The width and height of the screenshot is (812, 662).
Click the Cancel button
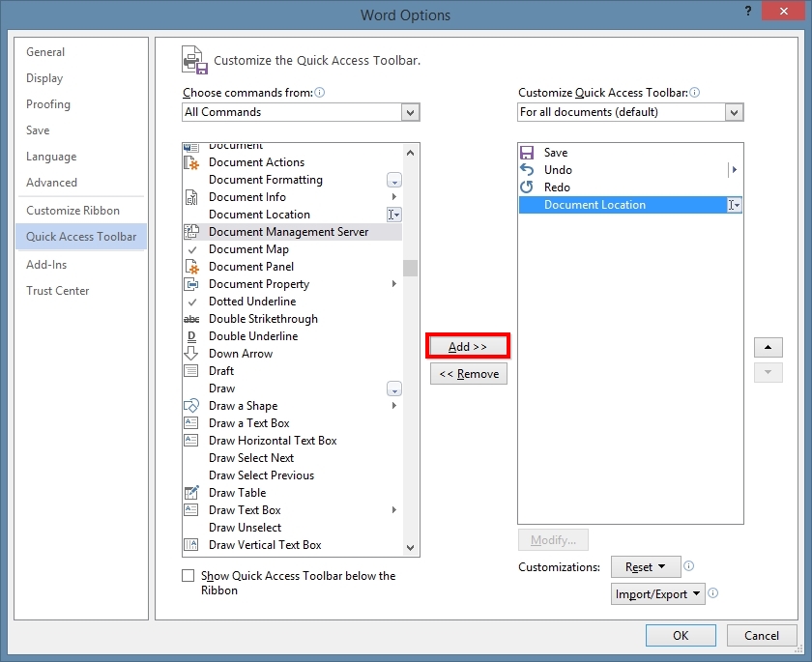click(x=762, y=635)
